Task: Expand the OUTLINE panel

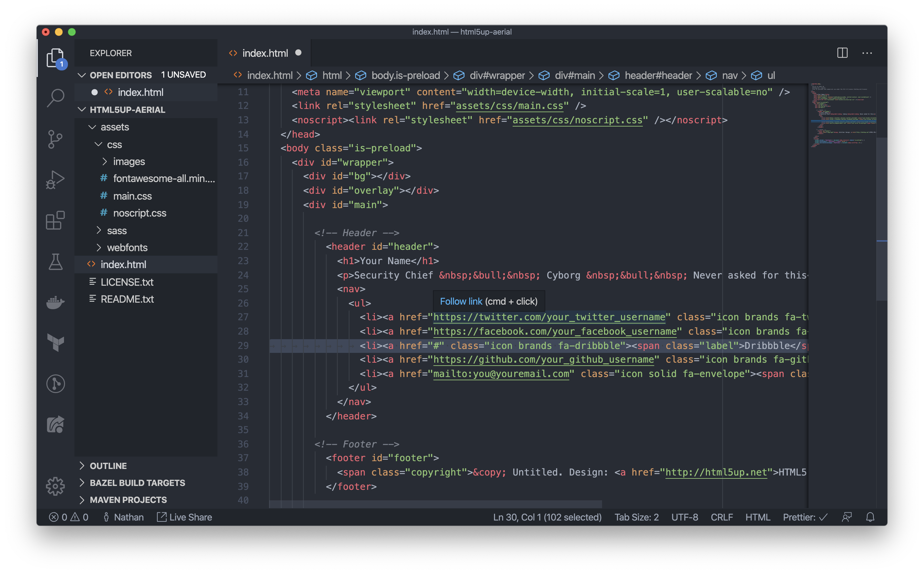Action: point(108,466)
